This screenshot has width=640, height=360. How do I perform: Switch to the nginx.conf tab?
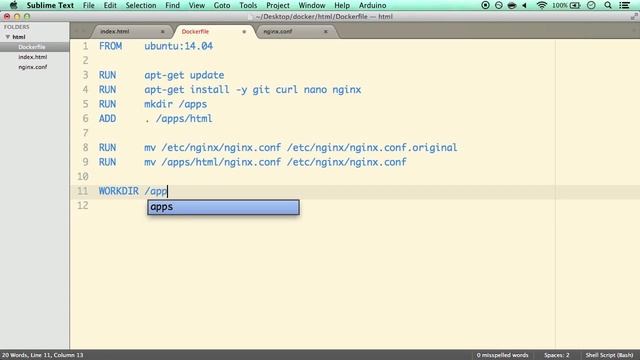pos(278,31)
